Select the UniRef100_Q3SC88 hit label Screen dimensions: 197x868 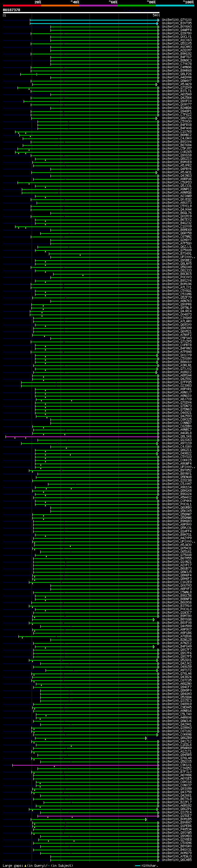tap(177, 481)
